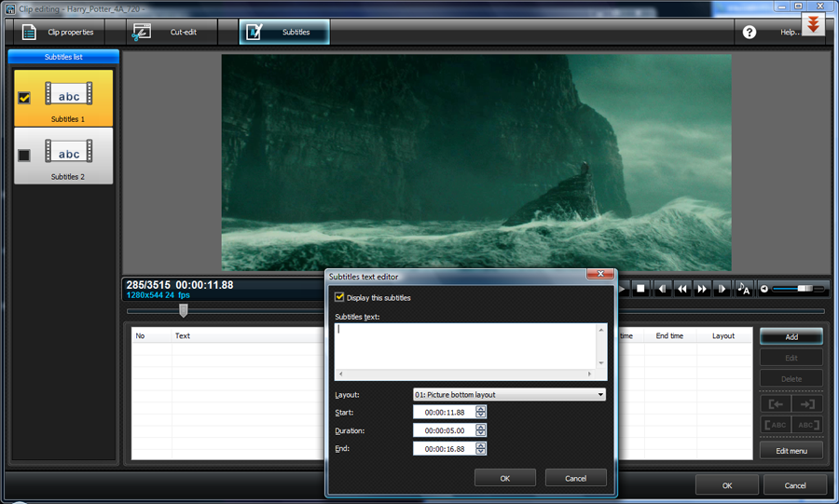The height and width of the screenshot is (504, 839).
Task: Click main window Cancel button at bottom
Action: [795, 485]
